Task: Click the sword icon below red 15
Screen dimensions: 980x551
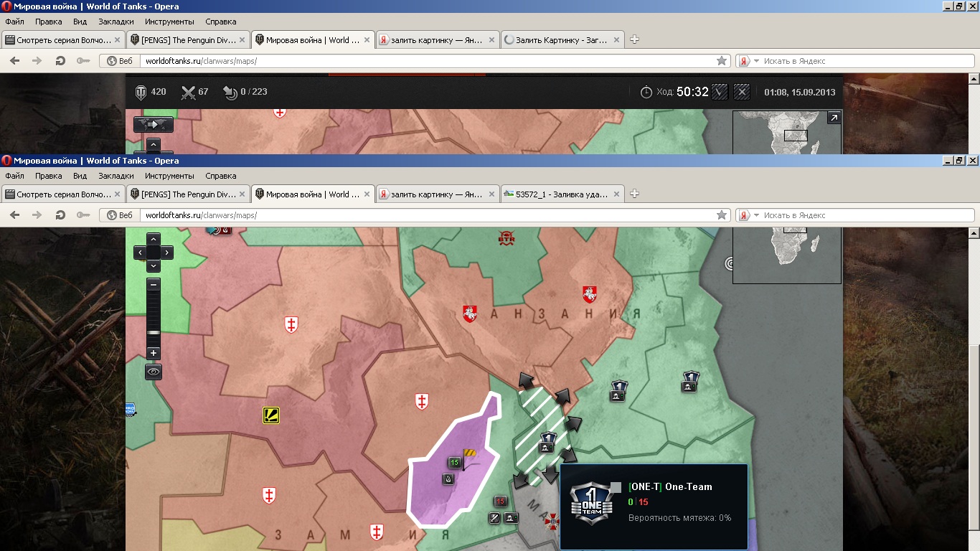Action: point(494,518)
